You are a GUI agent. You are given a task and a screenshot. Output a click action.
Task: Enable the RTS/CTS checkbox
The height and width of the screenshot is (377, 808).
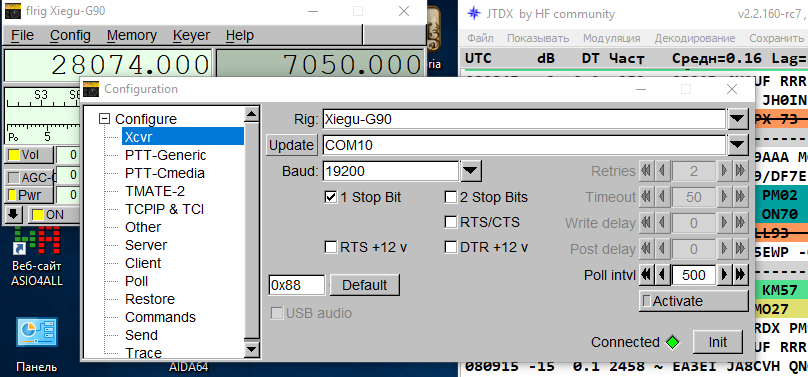451,222
